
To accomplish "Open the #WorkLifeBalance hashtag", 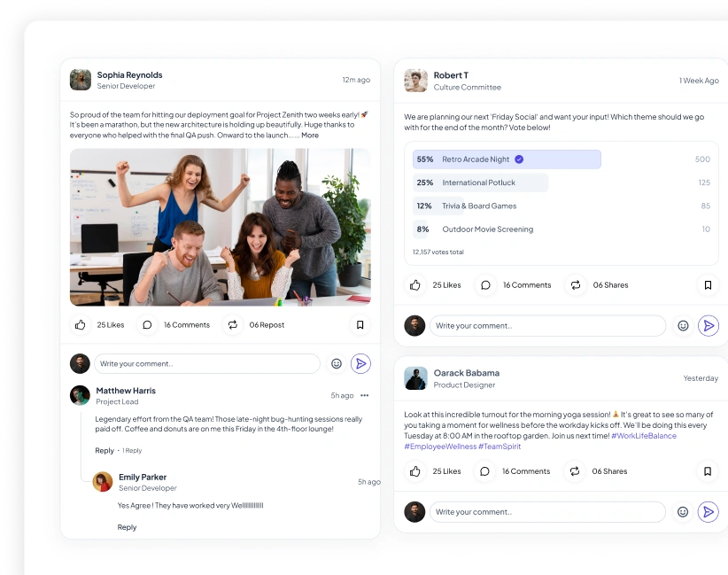I will point(644,436).
